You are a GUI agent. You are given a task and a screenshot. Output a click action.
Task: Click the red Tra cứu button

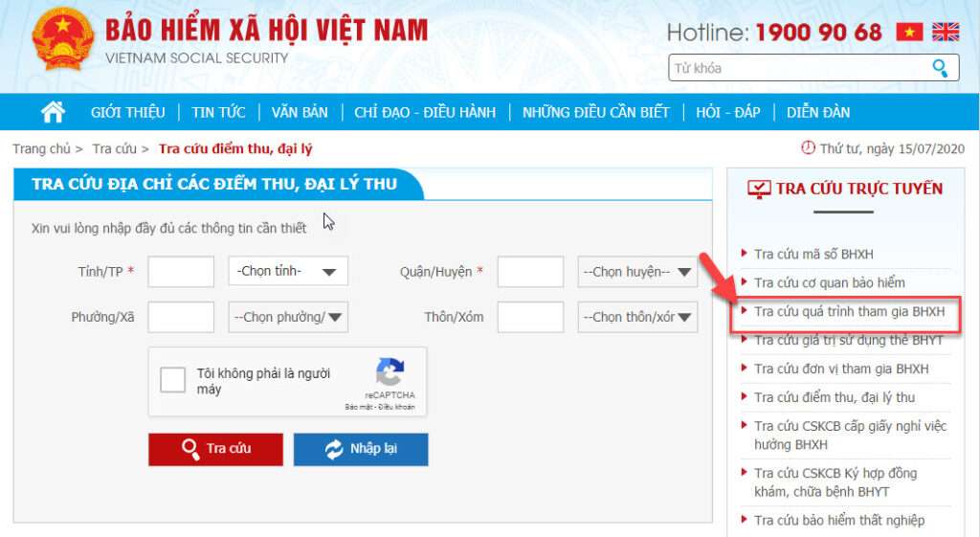(215, 449)
